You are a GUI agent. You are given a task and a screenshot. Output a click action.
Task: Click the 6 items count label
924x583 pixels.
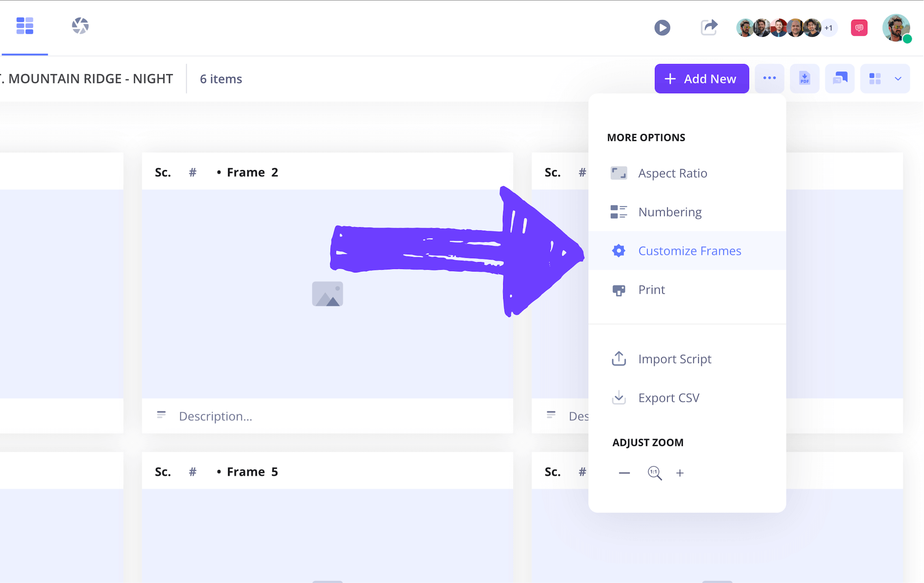point(221,79)
